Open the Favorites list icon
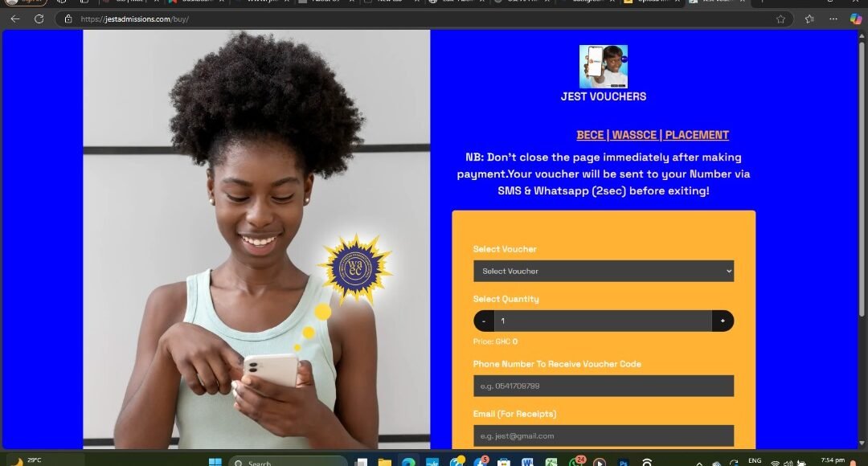The image size is (868, 466). (x=809, y=18)
